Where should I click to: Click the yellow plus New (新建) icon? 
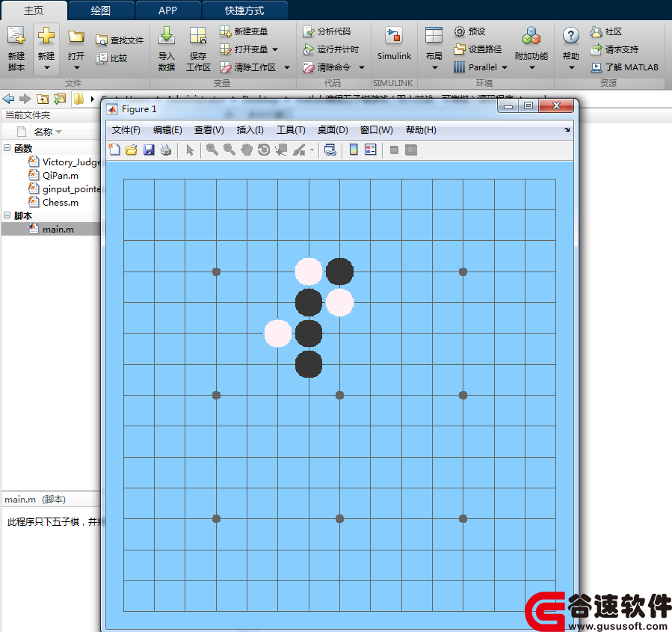click(x=46, y=36)
